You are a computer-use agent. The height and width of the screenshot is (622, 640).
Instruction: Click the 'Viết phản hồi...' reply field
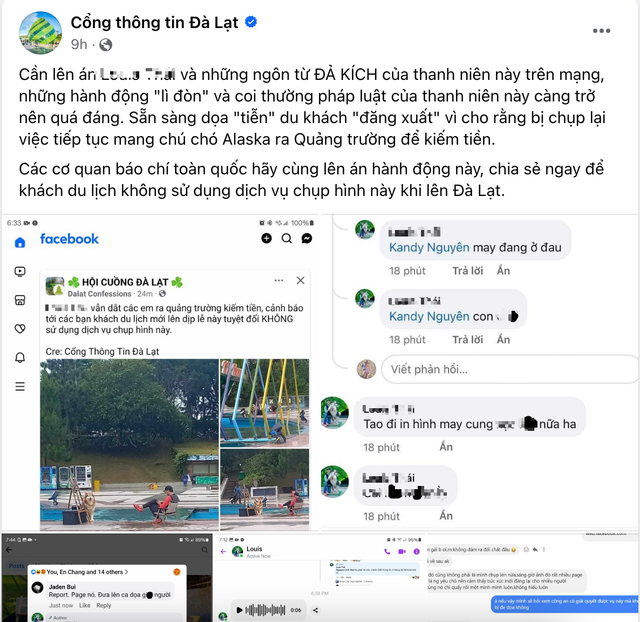click(509, 369)
